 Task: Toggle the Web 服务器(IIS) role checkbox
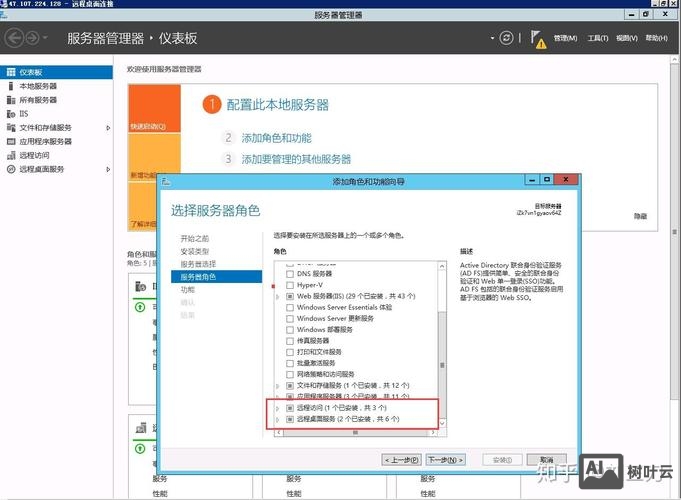click(x=290, y=296)
